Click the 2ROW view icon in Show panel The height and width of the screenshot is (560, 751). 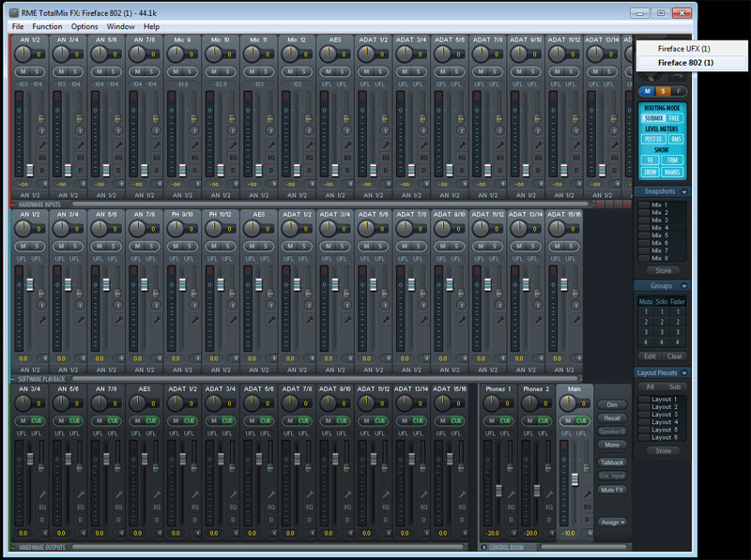click(x=651, y=172)
